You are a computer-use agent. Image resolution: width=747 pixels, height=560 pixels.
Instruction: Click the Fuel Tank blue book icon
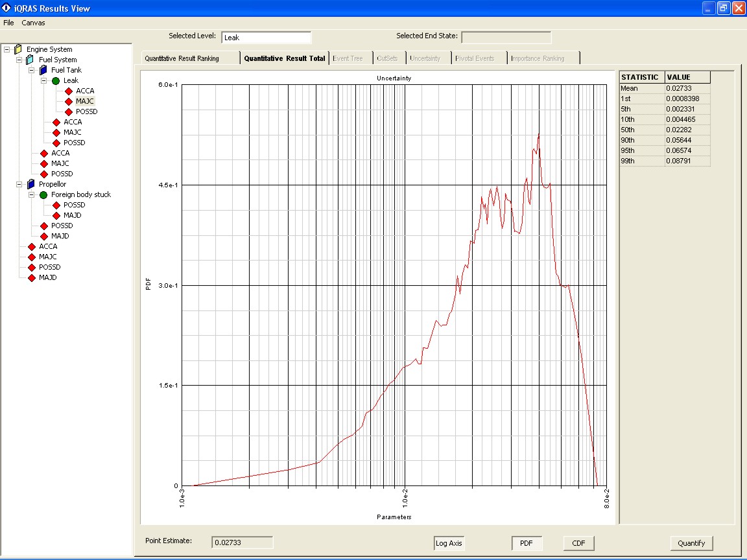point(43,70)
